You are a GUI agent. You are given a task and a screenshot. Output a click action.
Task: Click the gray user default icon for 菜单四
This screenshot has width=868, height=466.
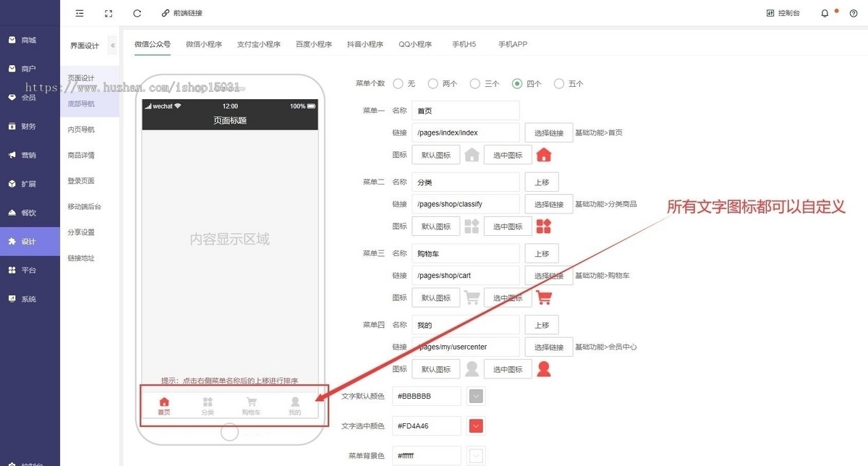(472, 369)
